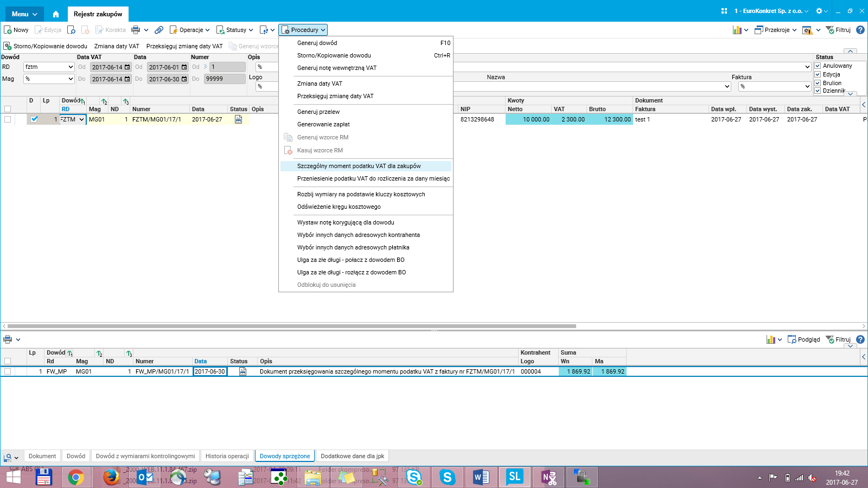Go to home screen via house icon
Image resolution: width=868 pixels, height=488 pixels.
(x=56, y=14)
